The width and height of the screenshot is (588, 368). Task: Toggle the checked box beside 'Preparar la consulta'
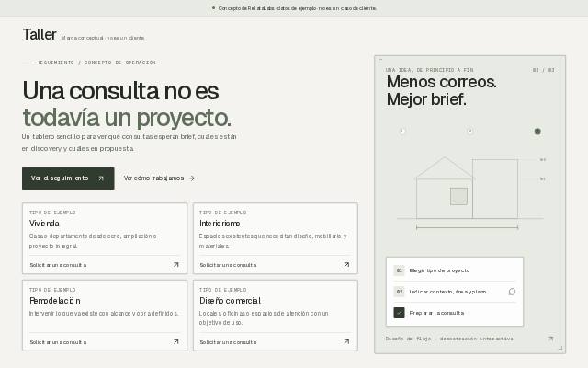click(x=399, y=313)
